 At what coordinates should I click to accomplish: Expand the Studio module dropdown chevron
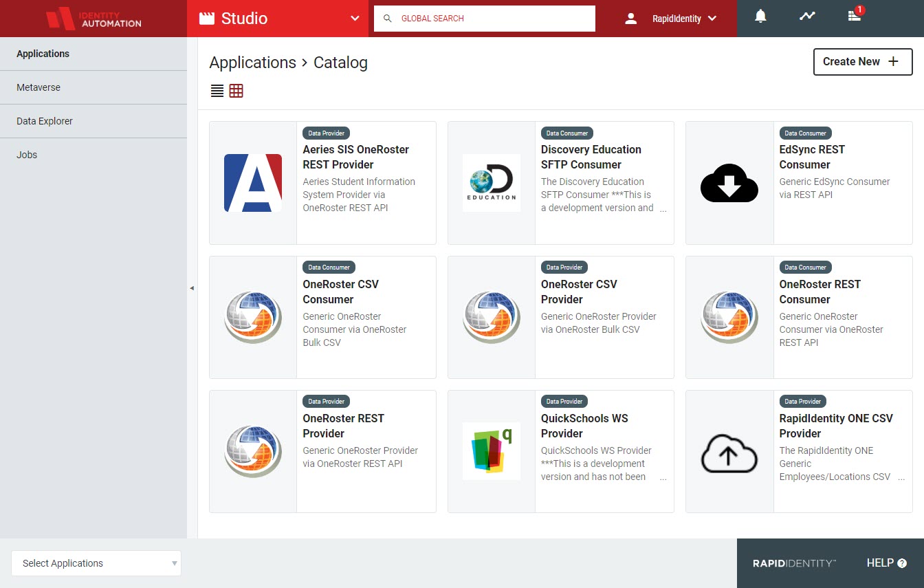tap(355, 19)
